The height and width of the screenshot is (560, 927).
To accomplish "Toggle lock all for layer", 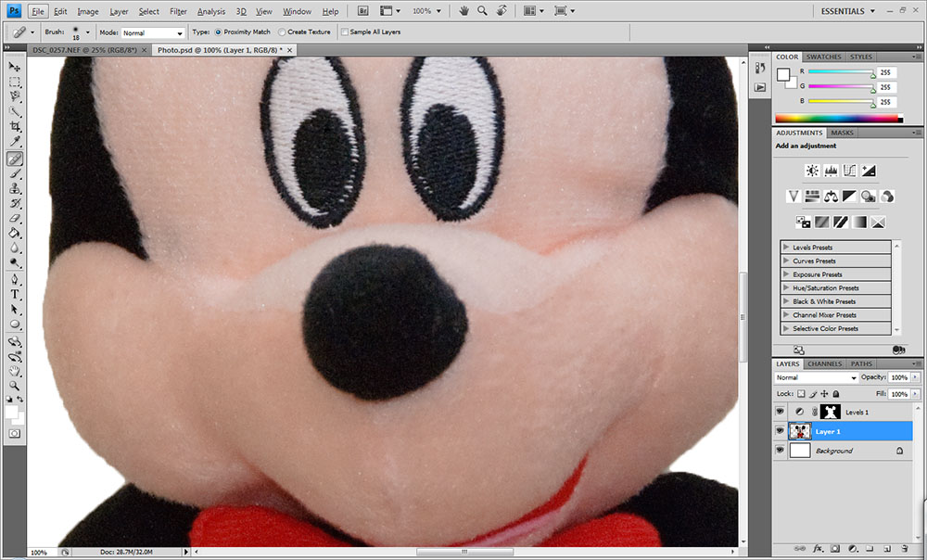I will coord(836,394).
